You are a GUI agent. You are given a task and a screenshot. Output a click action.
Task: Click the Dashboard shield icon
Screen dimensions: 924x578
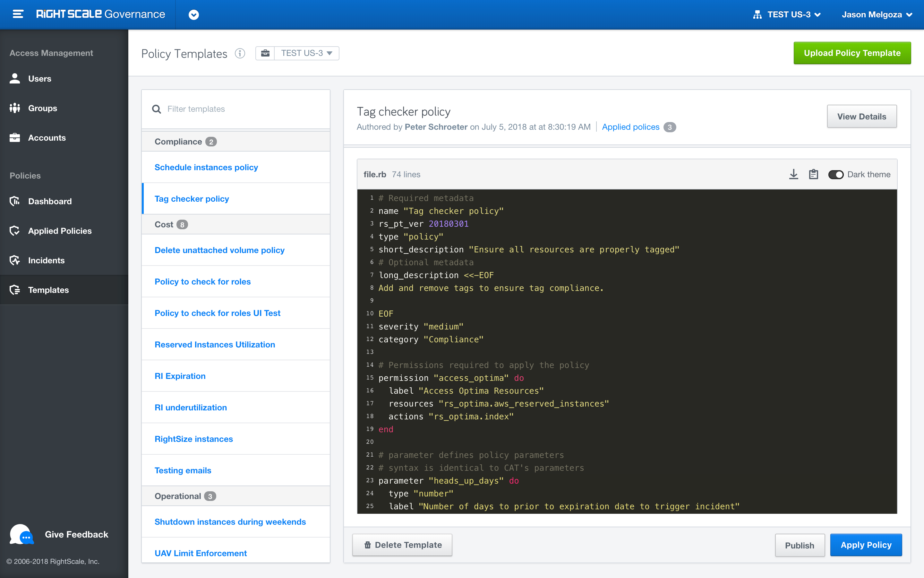pos(15,201)
